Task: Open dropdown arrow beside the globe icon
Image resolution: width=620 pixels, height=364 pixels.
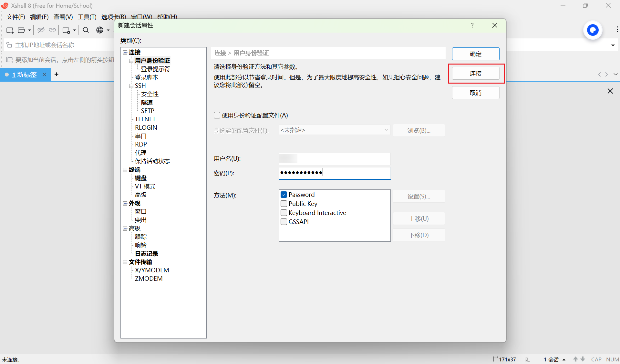Action: (x=108, y=30)
